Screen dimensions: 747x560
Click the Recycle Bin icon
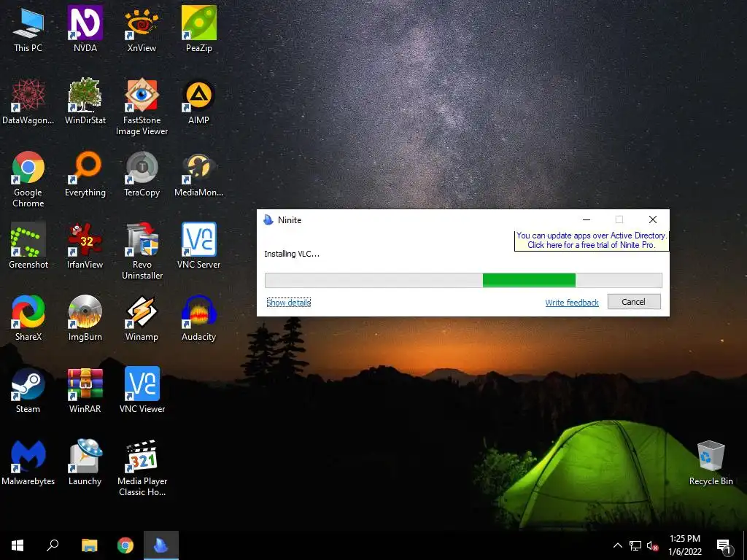[711, 463]
